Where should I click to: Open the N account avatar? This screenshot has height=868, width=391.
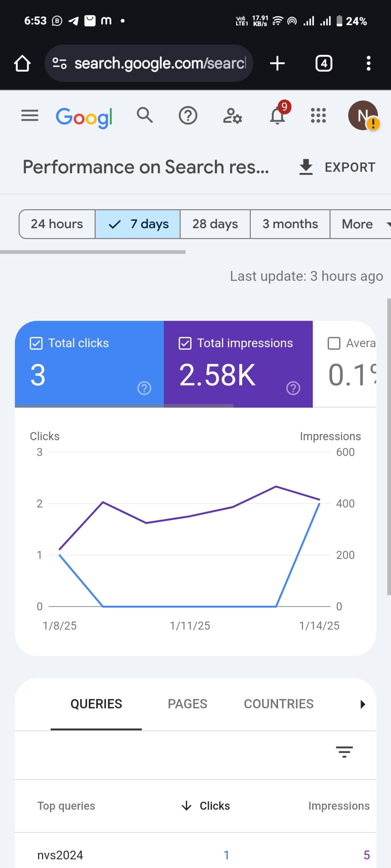(x=363, y=116)
